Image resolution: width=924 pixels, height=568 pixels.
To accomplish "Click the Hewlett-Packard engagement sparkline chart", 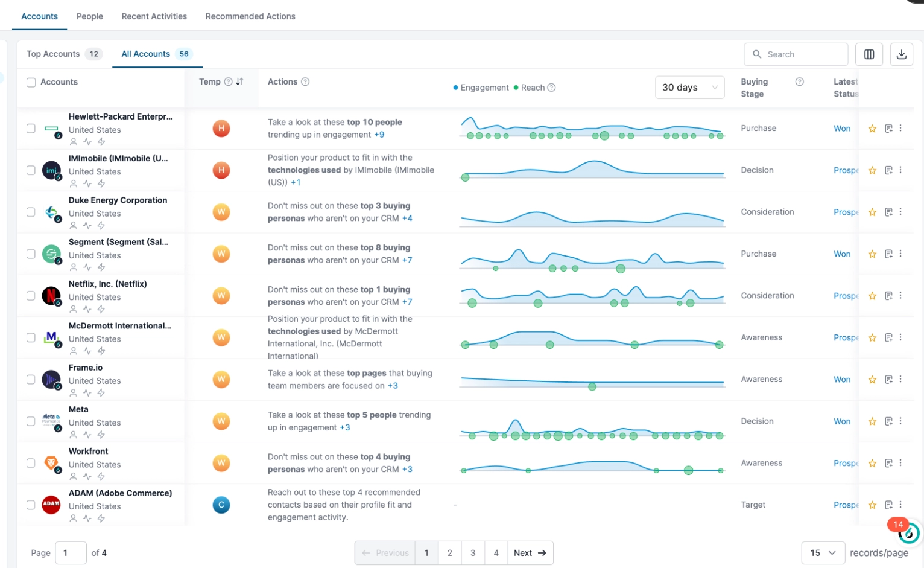I will pyautogui.click(x=592, y=129).
